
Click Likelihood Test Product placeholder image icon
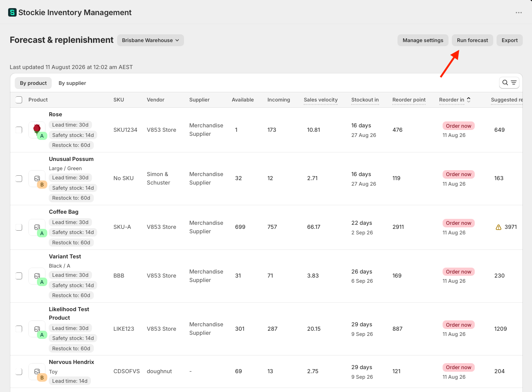[x=37, y=329]
